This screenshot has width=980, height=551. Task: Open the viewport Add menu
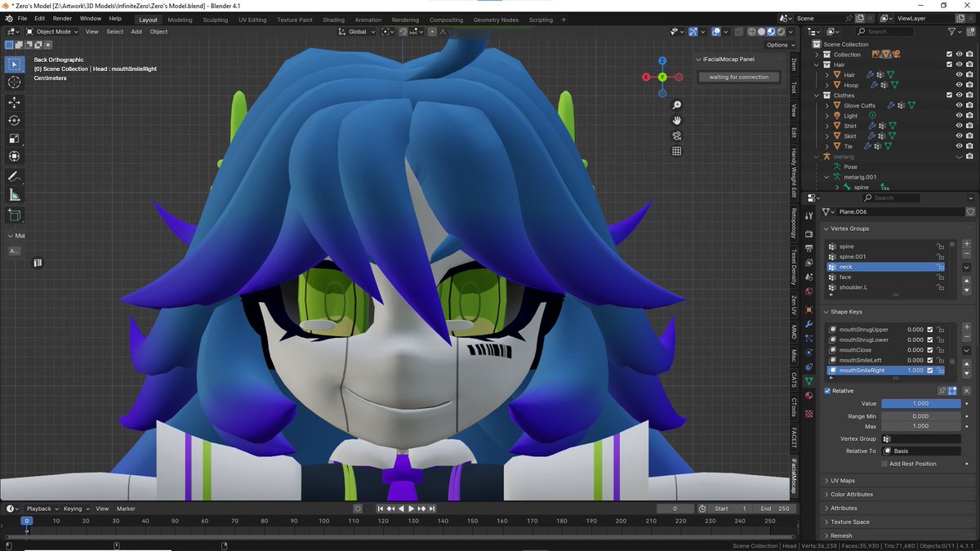tap(136, 32)
